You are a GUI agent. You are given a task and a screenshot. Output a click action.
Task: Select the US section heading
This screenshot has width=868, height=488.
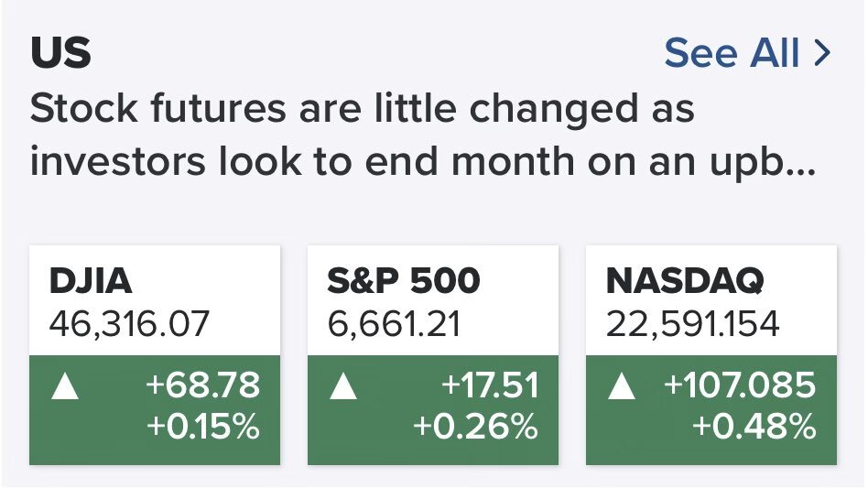tap(60, 53)
